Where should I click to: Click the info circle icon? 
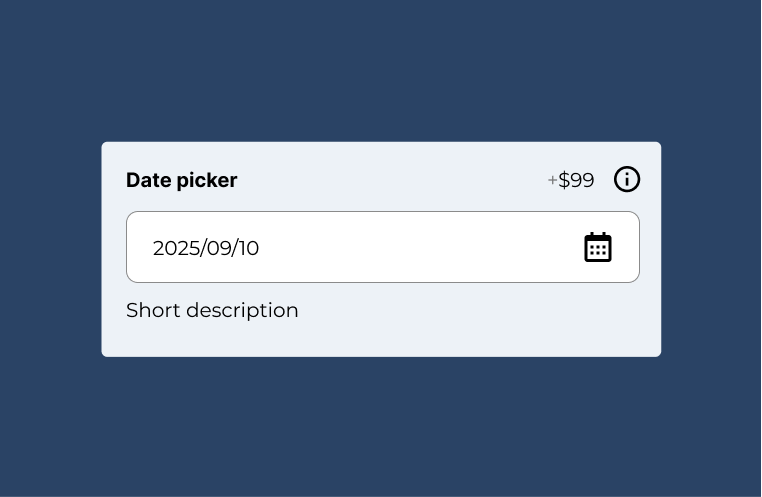[627, 179]
